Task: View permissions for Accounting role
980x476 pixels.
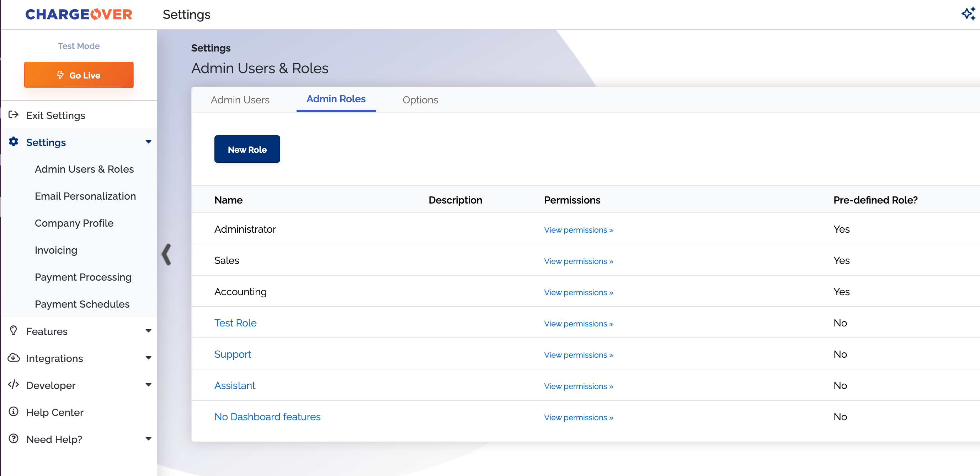Action: (x=578, y=292)
